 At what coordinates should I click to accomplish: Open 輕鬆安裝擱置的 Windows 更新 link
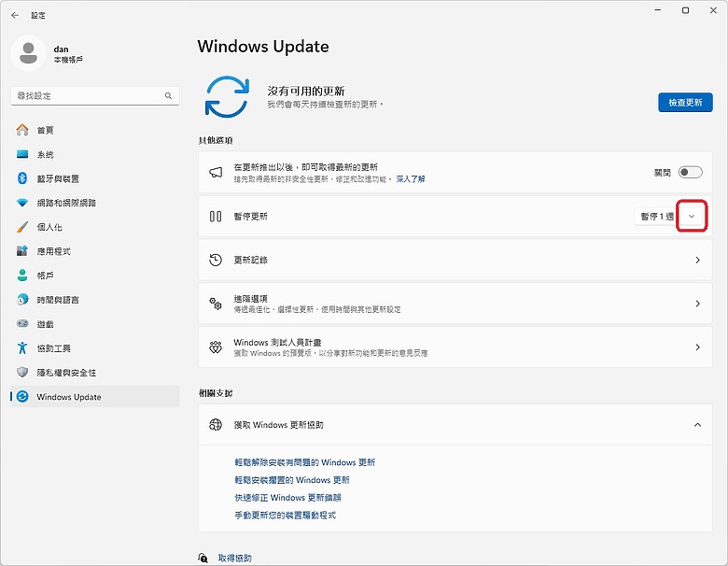(292, 480)
